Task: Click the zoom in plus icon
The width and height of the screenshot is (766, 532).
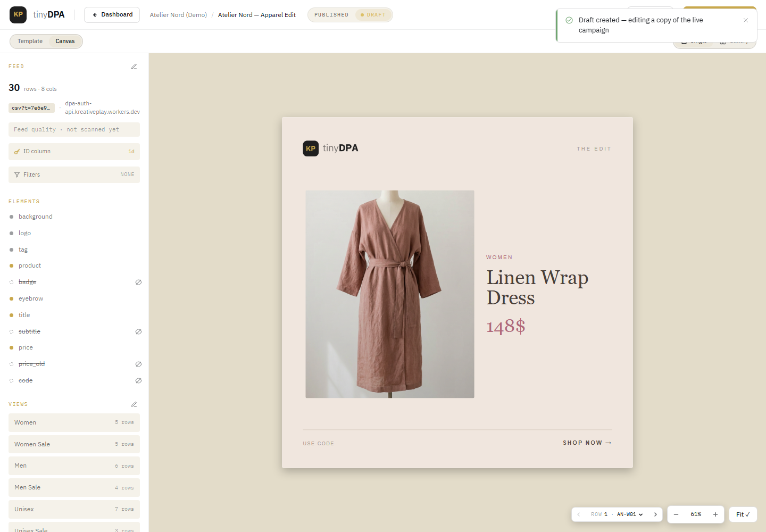Action: tap(715, 514)
